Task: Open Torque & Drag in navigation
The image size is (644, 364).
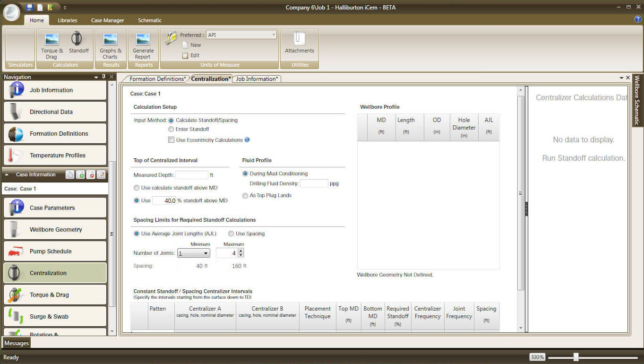Action: point(55,295)
